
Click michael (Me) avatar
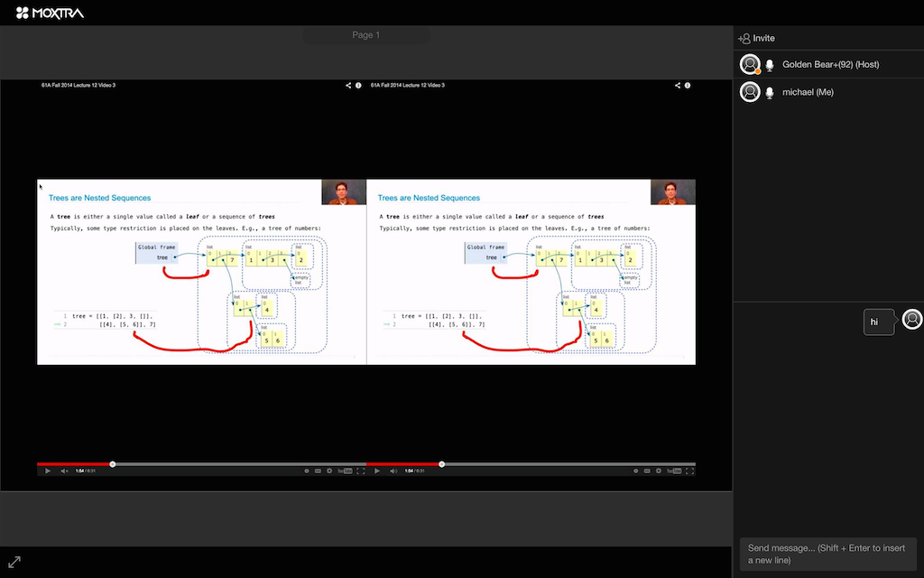click(750, 92)
